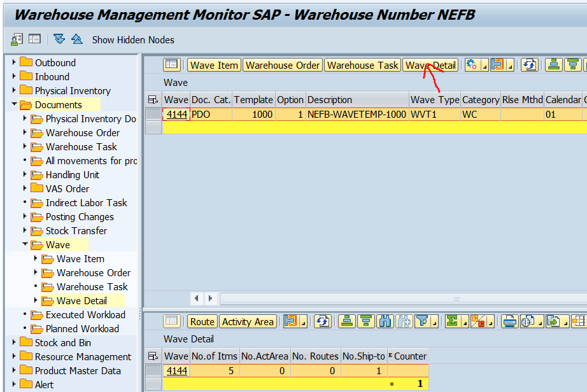
Task: Refresh the Wave list
Action: tap(529, 65)
